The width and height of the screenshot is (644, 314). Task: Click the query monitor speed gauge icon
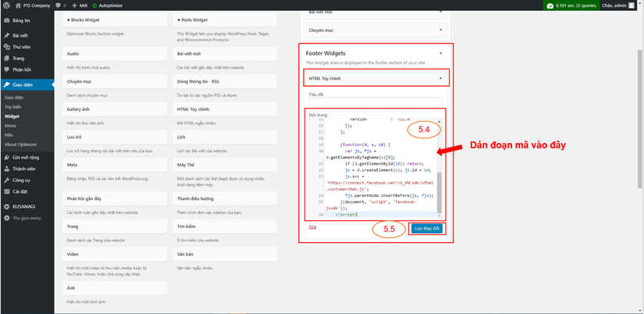(x=550, y=5)
